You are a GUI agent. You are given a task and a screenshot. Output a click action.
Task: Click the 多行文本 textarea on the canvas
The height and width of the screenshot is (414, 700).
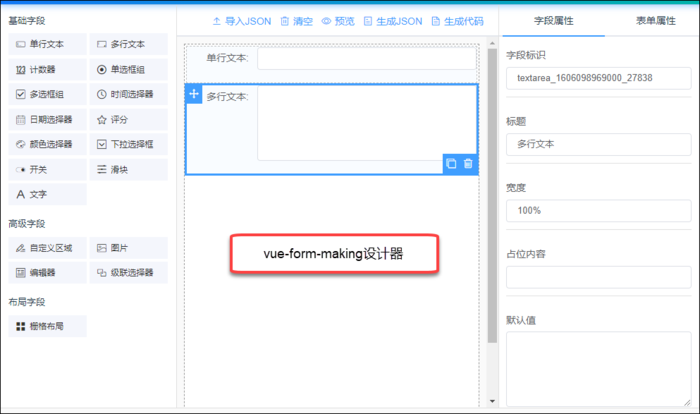tap(367, 123)
